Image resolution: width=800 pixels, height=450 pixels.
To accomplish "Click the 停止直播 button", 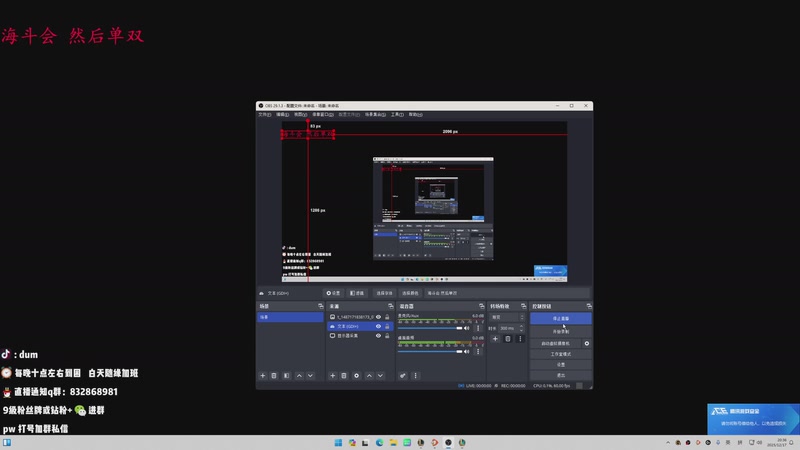I will [x=561, y=318].
